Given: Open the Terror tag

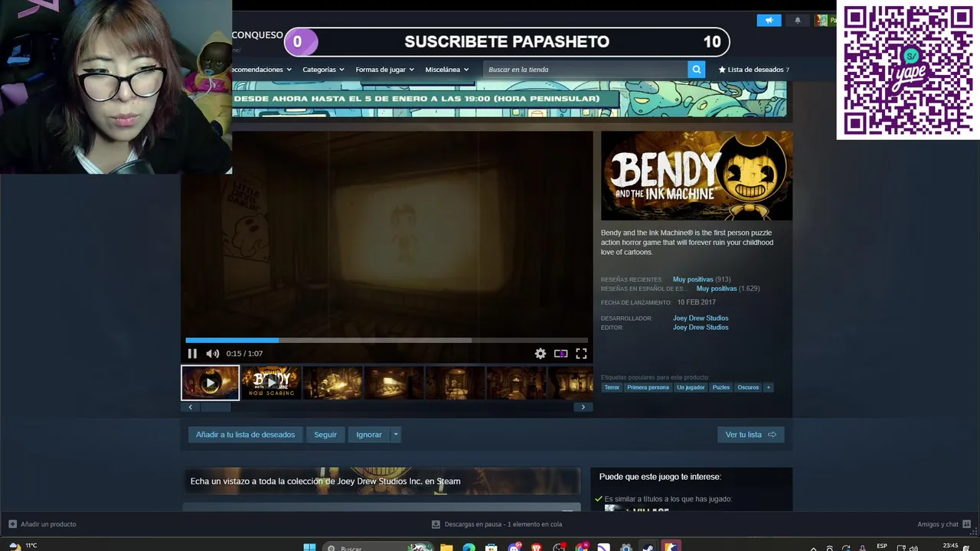Looking at the screenshot, I should (x=612, y=387).
